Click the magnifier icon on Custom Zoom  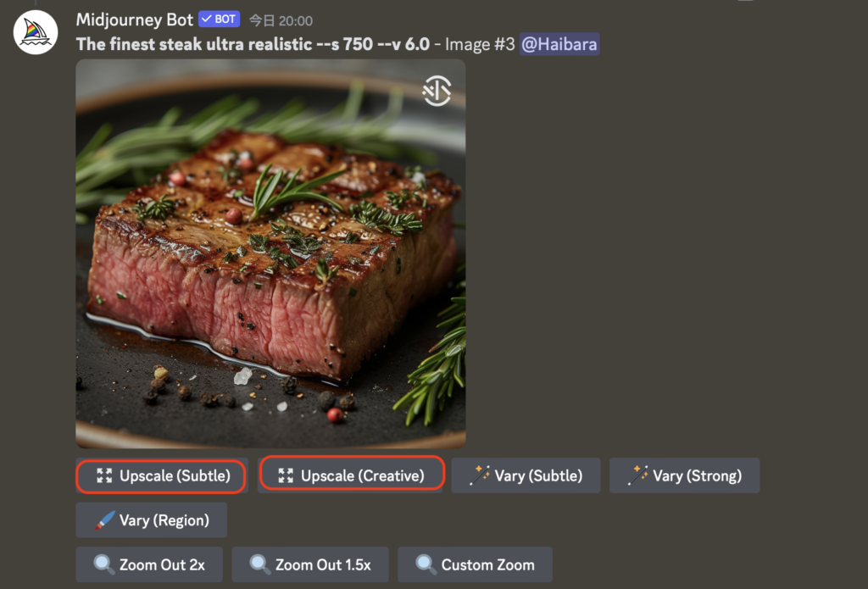(426, 564)
